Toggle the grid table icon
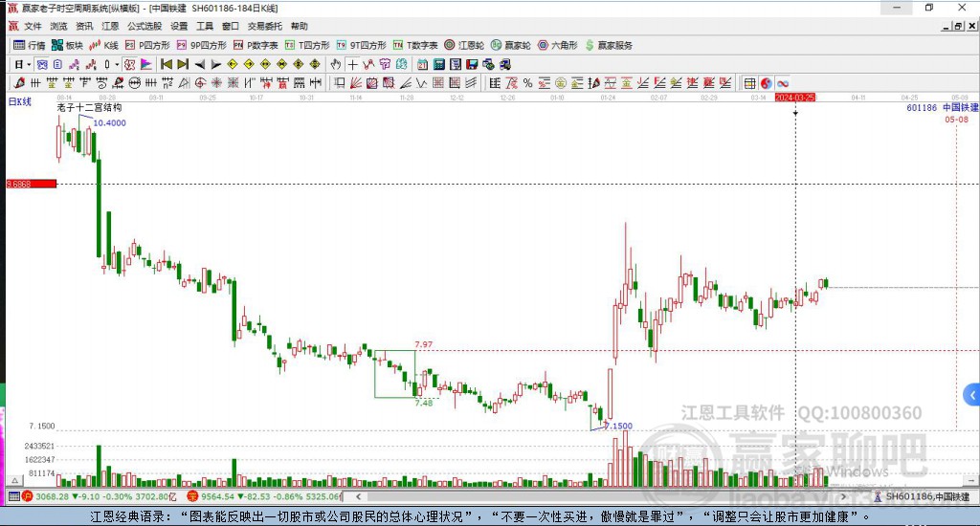980x526 pixels. coord(749,83)
